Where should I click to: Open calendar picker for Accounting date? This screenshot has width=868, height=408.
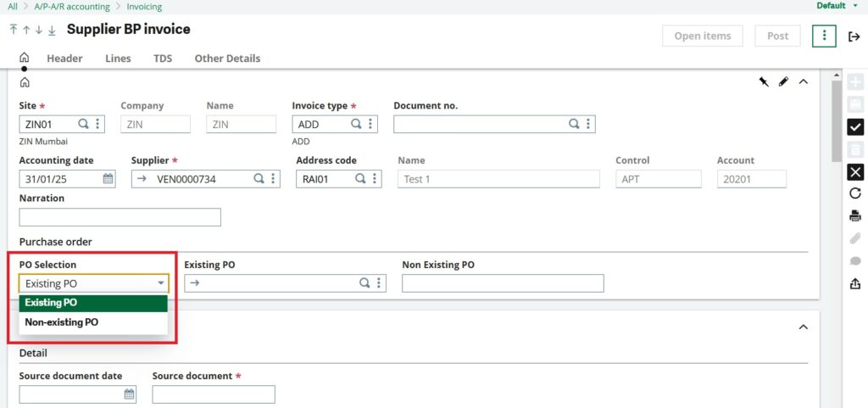click(x=108, y=179)
